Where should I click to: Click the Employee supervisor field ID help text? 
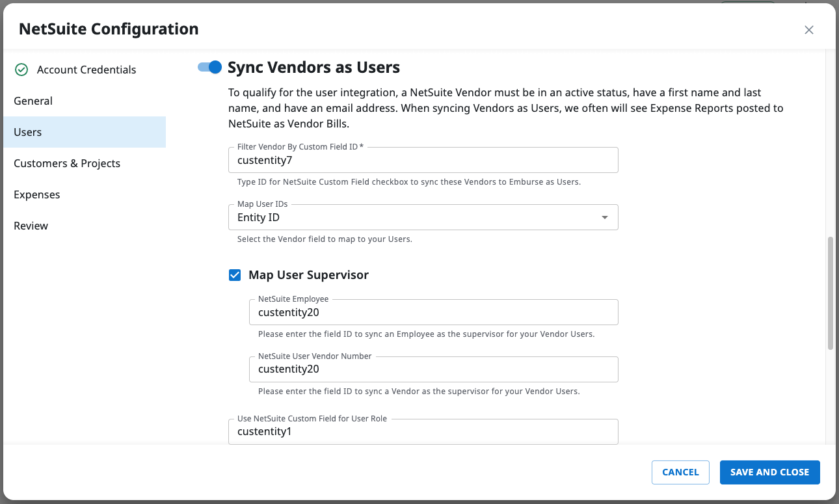[x=426, y=334]
